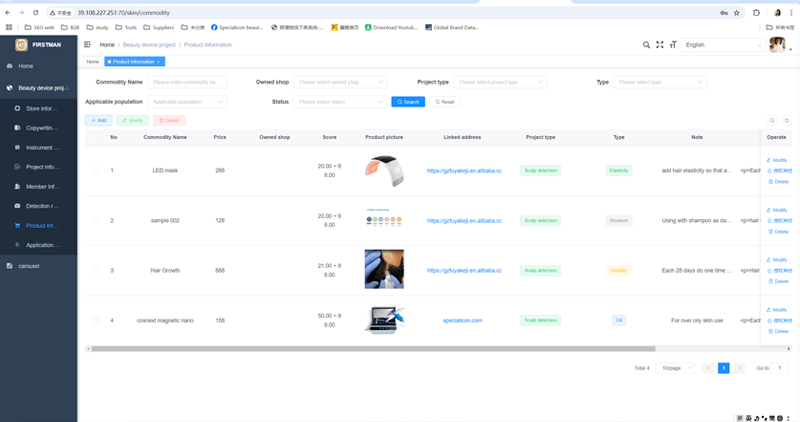Open the specialicon.com linked address
800x422 pixels.
(x=462, y=320)
